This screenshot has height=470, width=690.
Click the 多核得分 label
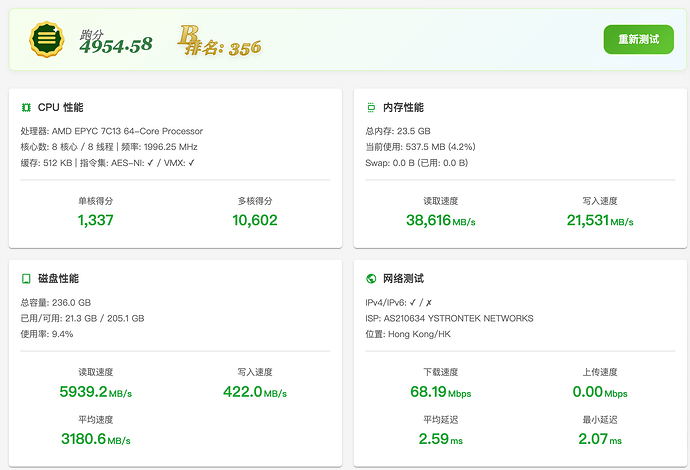(255, 201)
